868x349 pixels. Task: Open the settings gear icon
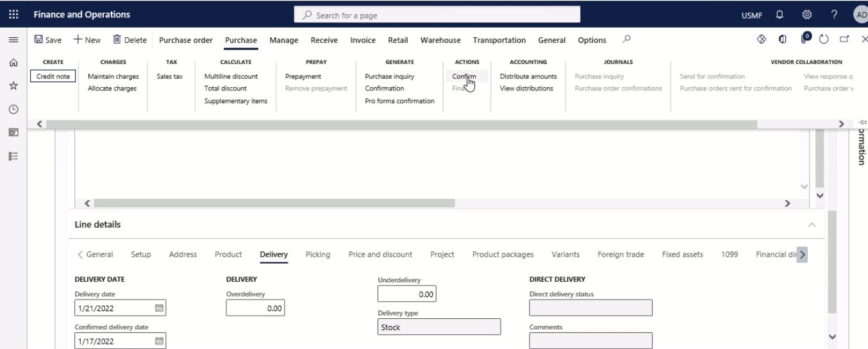(807, 14)
